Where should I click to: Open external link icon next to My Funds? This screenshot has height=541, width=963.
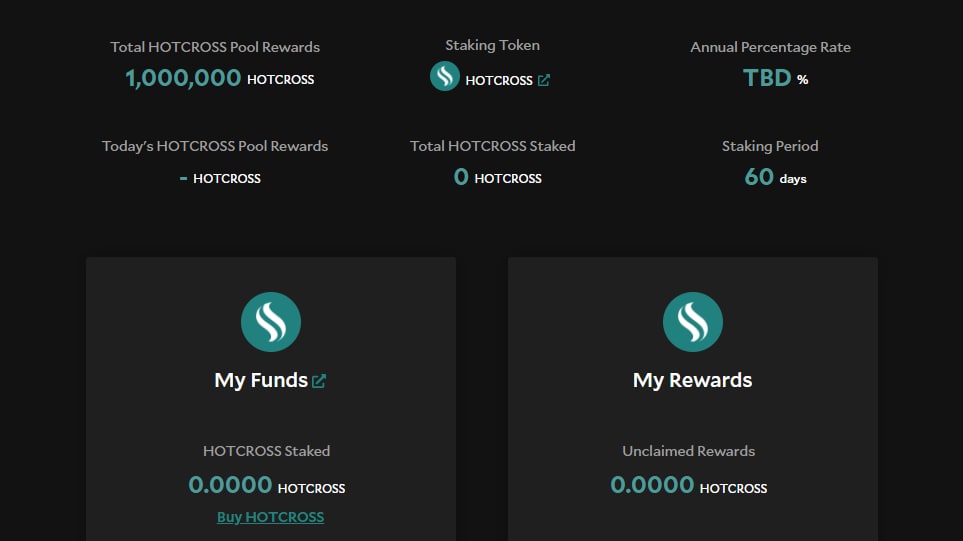319,381
